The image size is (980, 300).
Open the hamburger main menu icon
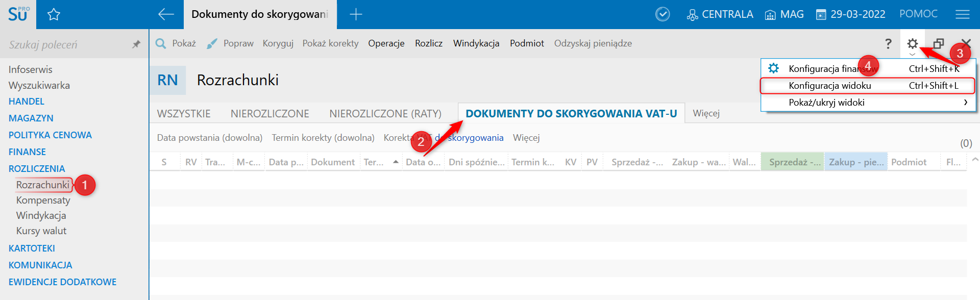coord(962,14)
